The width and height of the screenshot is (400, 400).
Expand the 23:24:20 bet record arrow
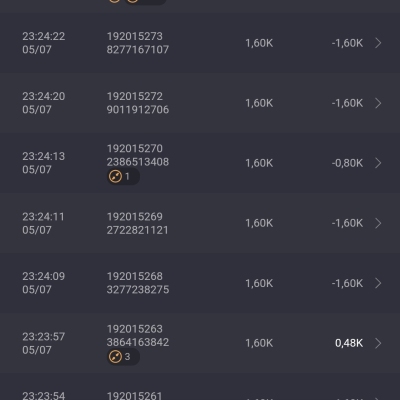click(378, 103)
